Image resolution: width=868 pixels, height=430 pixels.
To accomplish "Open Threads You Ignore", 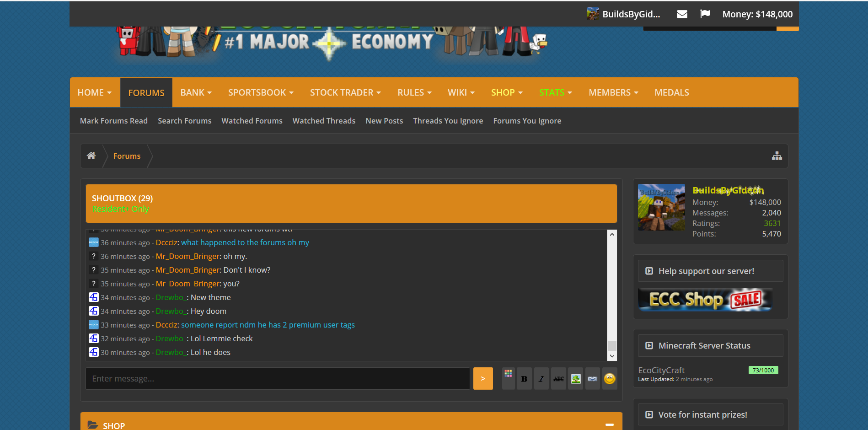I will coord(448,121).
